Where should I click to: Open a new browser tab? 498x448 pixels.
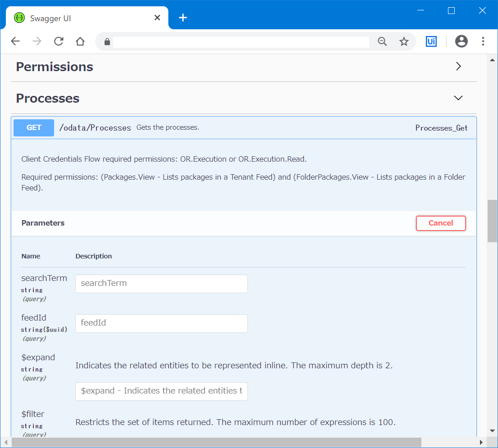point(183,18)
